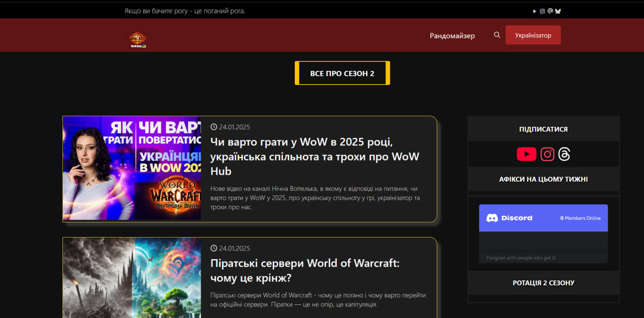The width and height of the screenshot is (644, 318).
Task: Click the pirate servers article thumbnail
Action: click(x=131, y=278)
